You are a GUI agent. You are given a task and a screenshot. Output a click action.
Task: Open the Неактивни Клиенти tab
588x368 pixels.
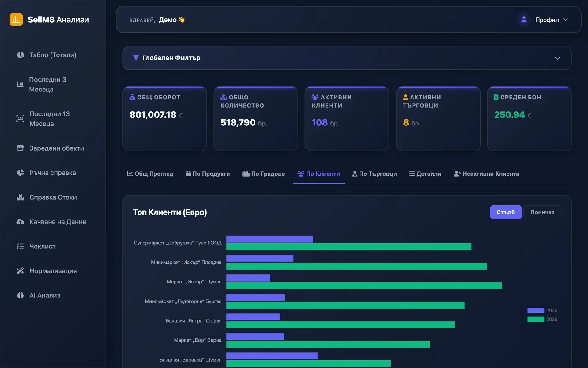point(487,174)
